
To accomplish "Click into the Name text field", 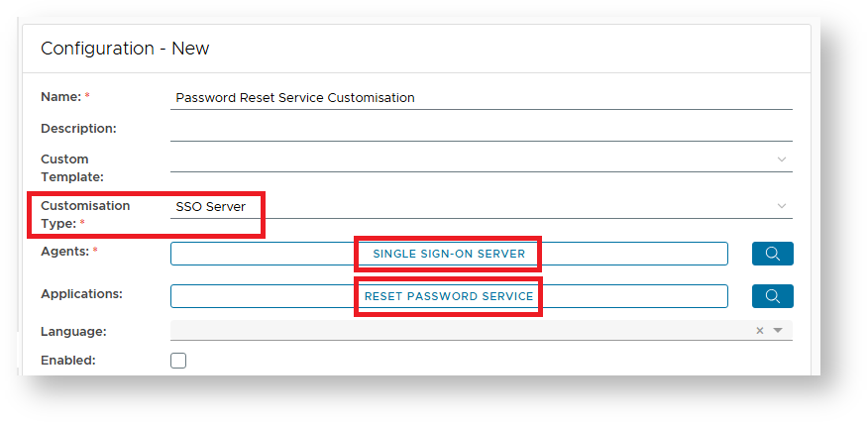I will [481, 97].
